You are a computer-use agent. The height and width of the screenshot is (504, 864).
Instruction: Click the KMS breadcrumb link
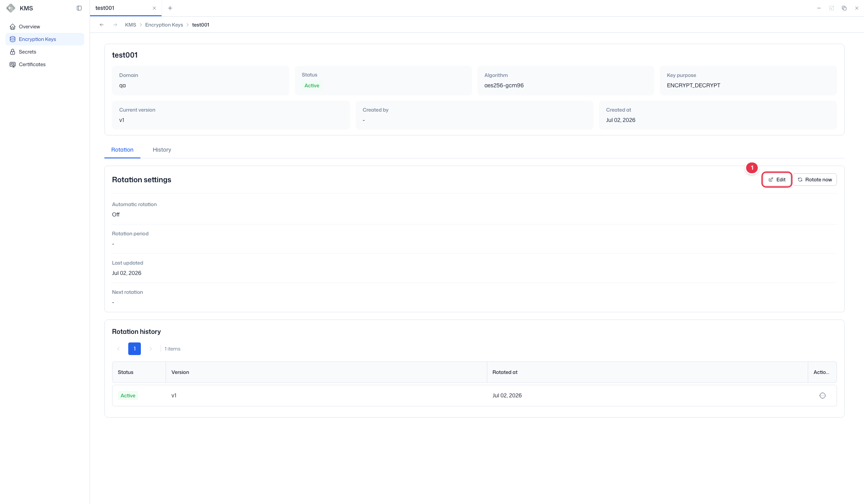(x=130, y=25)
